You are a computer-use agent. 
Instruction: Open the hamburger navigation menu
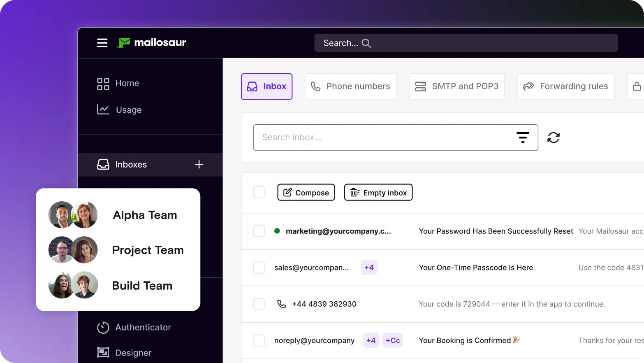click(102, 43)
